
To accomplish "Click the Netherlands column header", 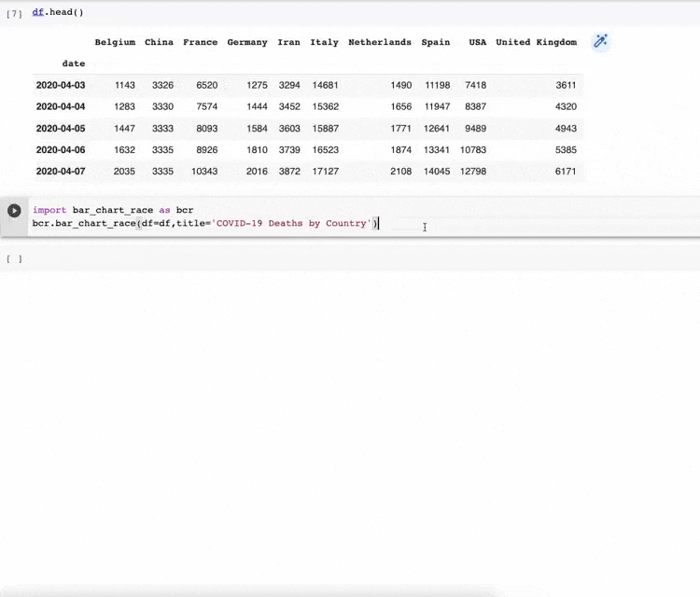I will pyautogui.click(x=379, y=42).
